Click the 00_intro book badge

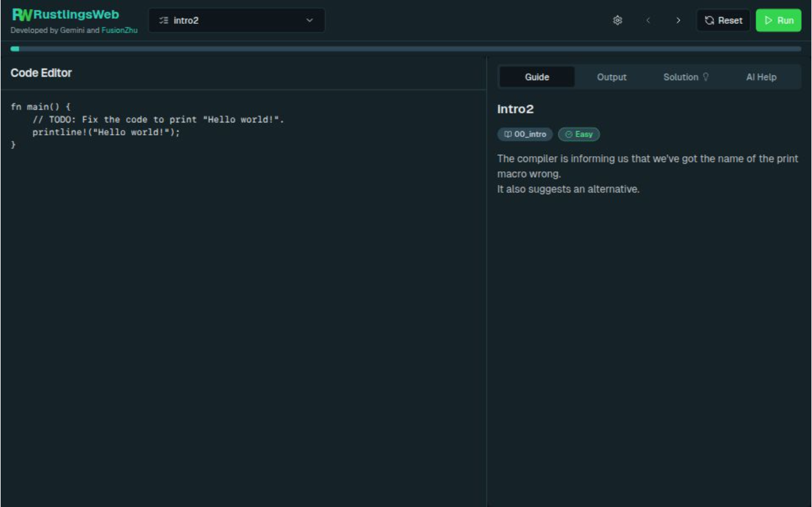pyautogui.click(x=525, y=134)
